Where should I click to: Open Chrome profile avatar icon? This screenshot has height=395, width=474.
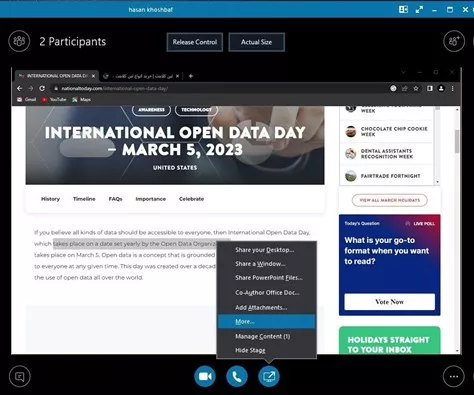tap(441, 88)
